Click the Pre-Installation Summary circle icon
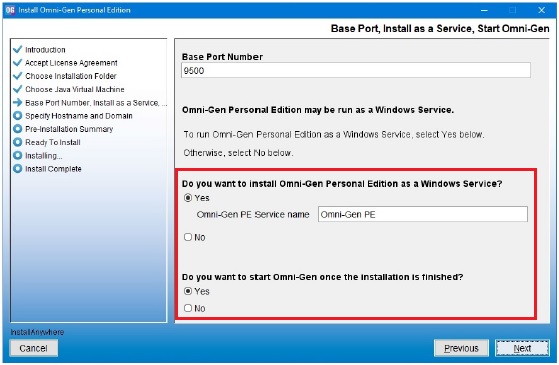Image resolution: width=559 pixels, height=365 pixels. (17, 129)
